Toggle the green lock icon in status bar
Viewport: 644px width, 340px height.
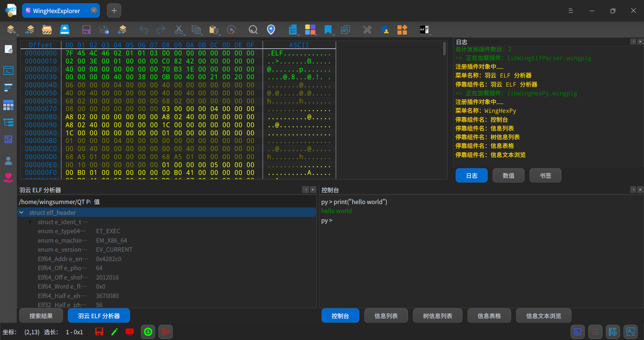point(148,332)
